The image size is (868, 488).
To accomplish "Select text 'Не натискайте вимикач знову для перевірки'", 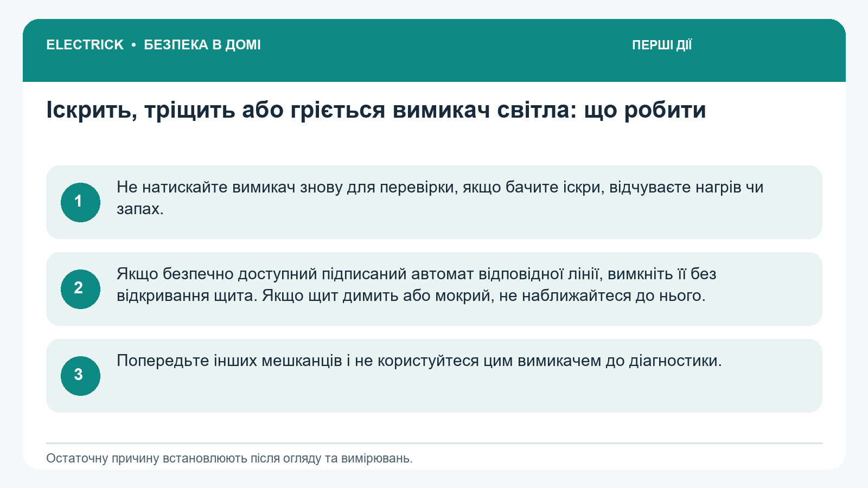I will (286, 187).
